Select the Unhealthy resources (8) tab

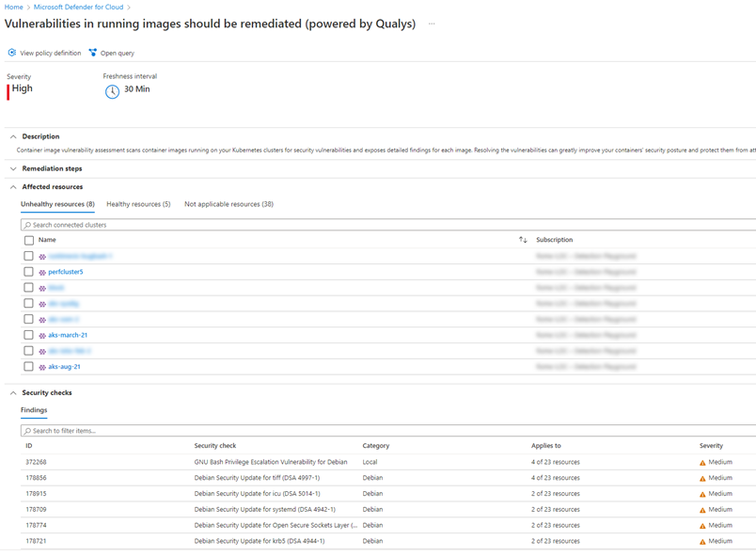57,204
